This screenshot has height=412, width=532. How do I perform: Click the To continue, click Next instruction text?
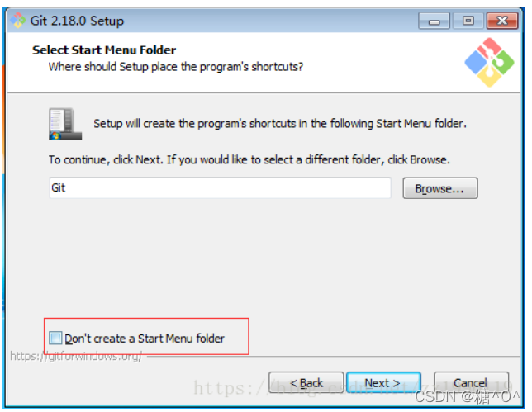tap(249, 159)
